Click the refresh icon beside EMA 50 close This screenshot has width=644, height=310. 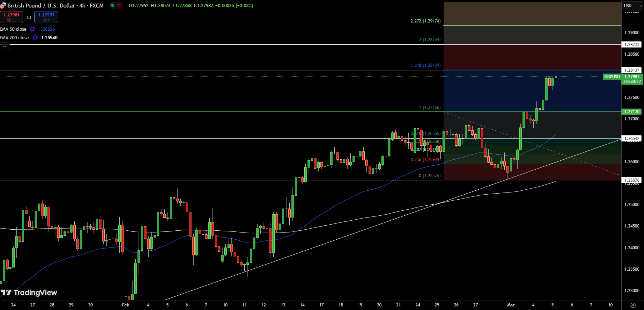[x=33, y=29]
